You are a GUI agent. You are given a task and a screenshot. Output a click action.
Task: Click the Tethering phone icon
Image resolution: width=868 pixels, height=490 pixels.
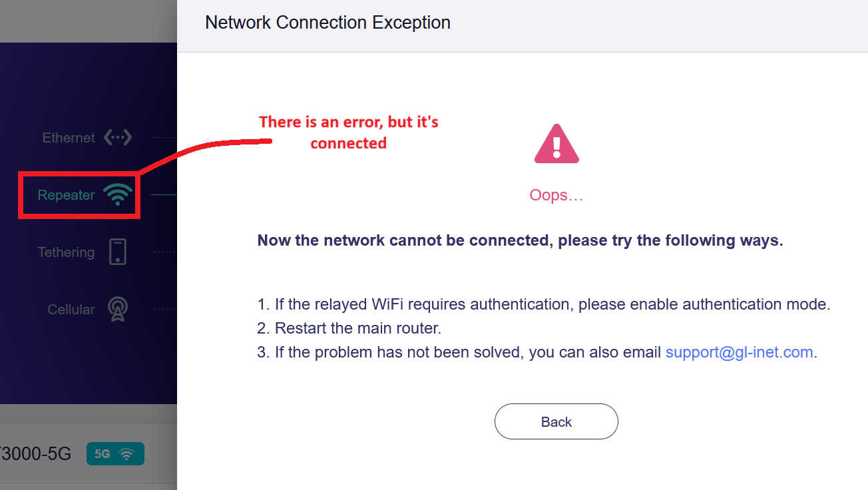pyautogui.click(x=118, y=252)
